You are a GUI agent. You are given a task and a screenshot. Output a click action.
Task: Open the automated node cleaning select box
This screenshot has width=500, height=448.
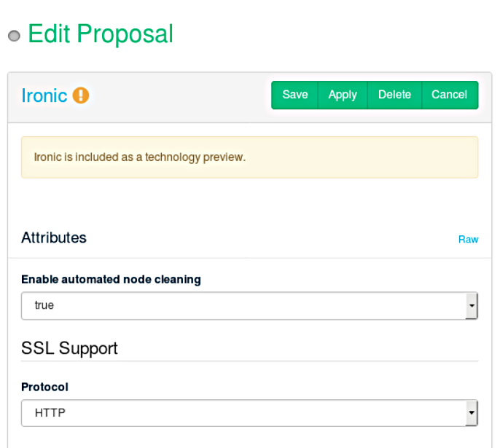(241, 306)
